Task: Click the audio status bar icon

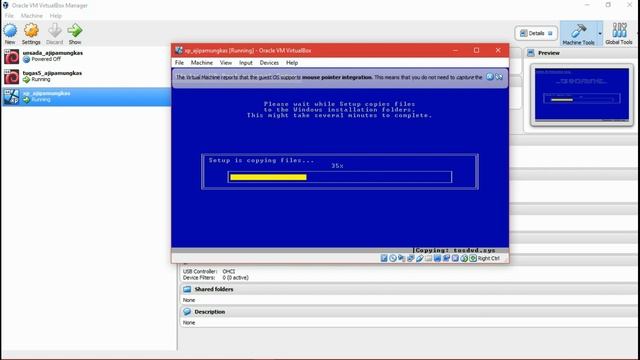Action: tap(402, 258)
